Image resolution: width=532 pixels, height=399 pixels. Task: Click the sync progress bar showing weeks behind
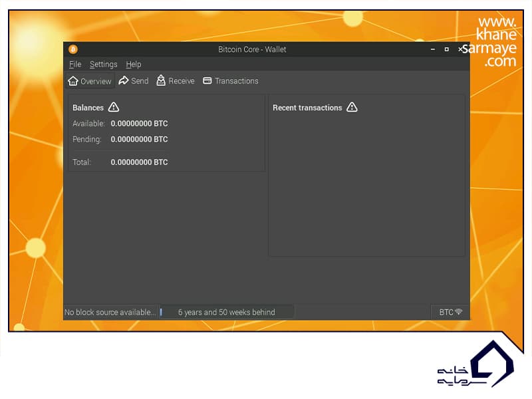[x=227, y=312]
